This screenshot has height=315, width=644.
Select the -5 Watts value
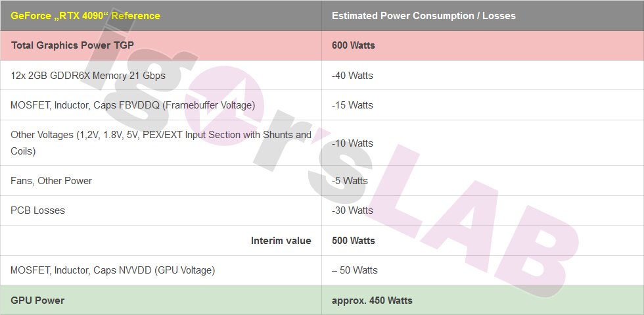click(350, 181)
